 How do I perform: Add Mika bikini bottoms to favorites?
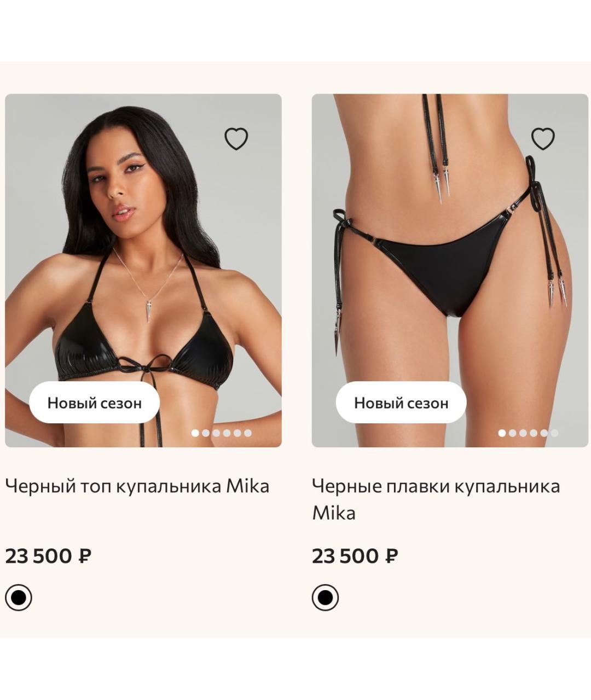point(543,139)
